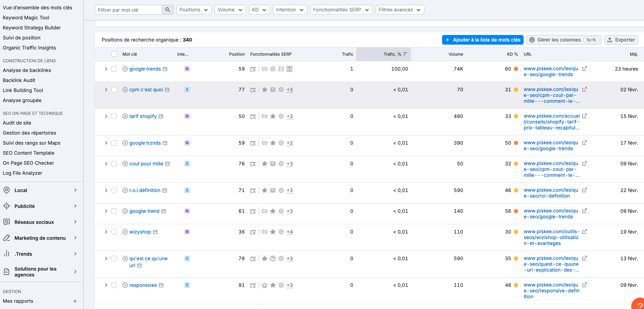
Task: Open Backlink Audit in sidebar
Action: 19,80
